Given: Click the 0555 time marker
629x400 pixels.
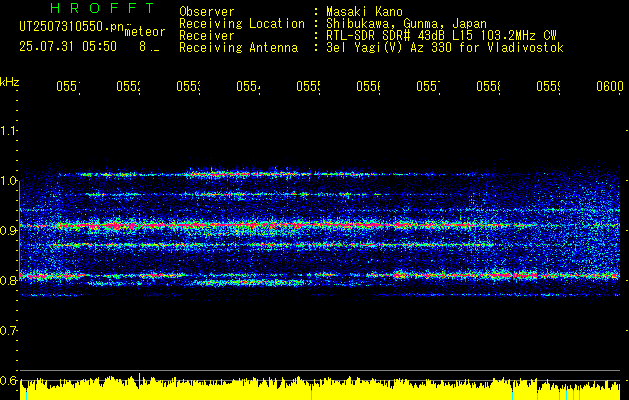Looking at the screenshot, I should (x=308, y=86).
